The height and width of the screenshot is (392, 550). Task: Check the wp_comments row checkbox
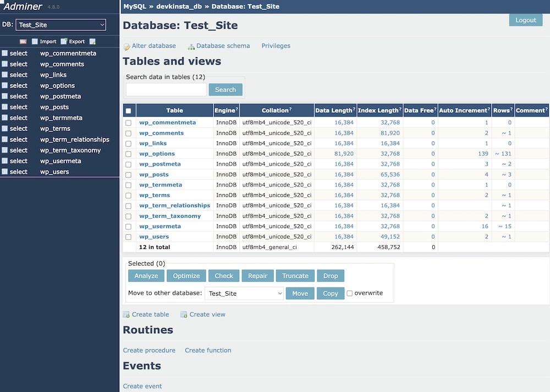point(128,133)
